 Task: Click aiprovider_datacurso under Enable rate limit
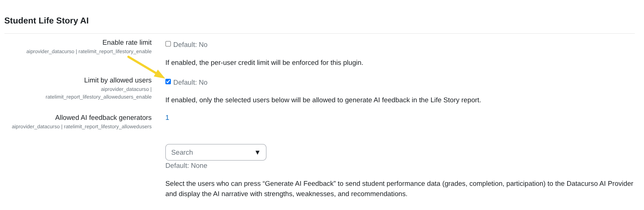click(50, 52)
